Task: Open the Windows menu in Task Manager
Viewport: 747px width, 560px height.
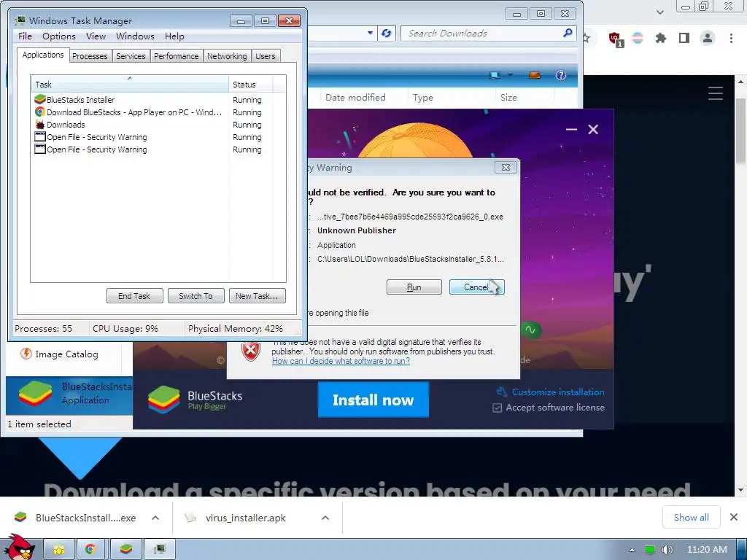Action: [135, 36]
